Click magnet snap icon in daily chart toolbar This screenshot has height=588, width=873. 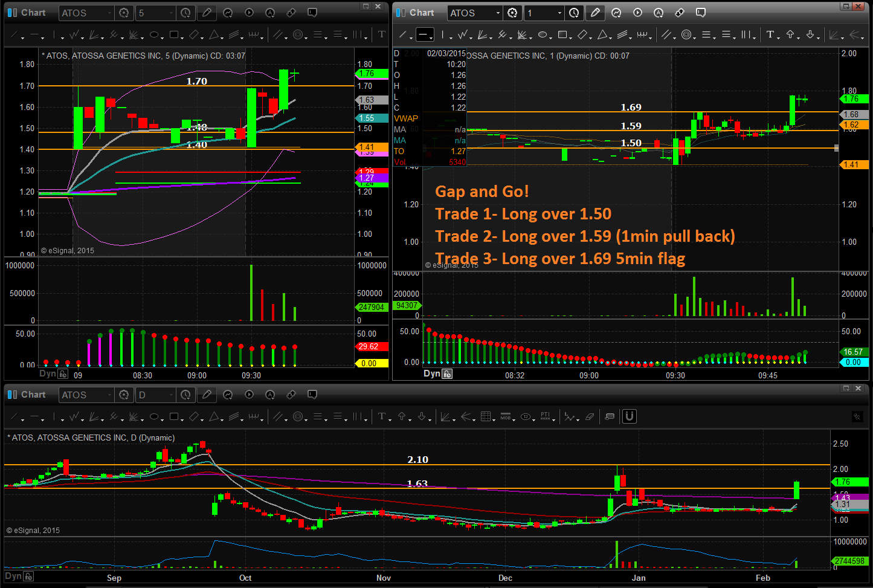(630, 416)
